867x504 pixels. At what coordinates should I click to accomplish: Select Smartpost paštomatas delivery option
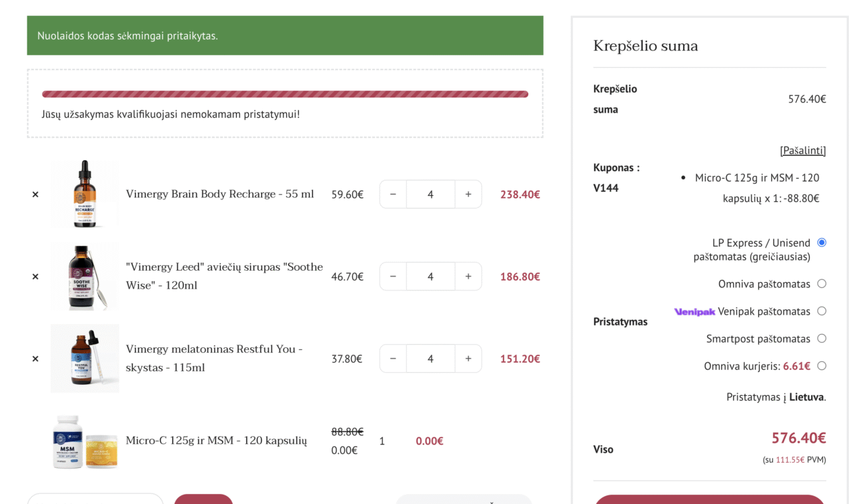[x=822, y=339]
